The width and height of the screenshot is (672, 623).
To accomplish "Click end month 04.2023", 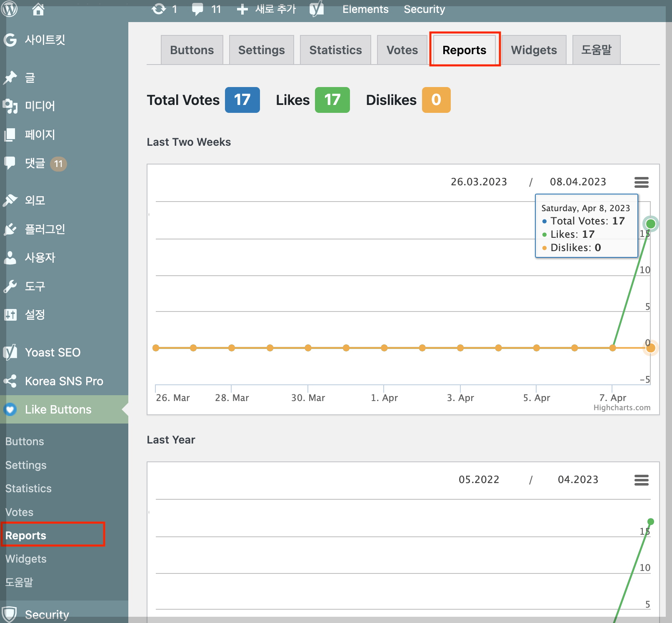I will click(x=578, y=480).
